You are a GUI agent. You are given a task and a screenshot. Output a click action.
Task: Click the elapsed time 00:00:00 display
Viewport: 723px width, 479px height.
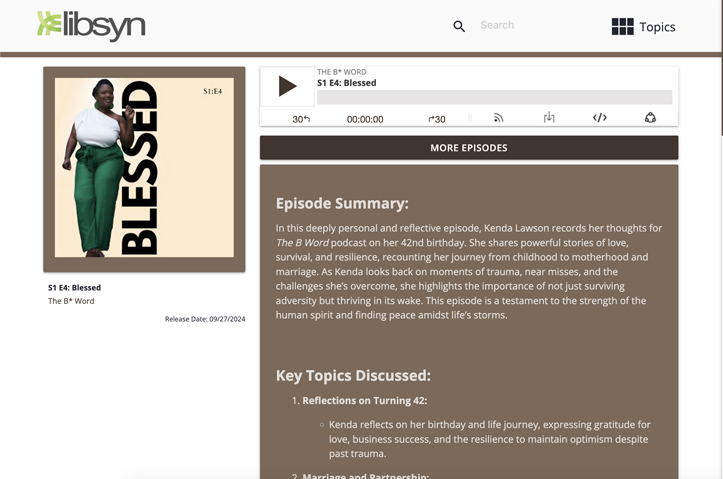(365, 119)
